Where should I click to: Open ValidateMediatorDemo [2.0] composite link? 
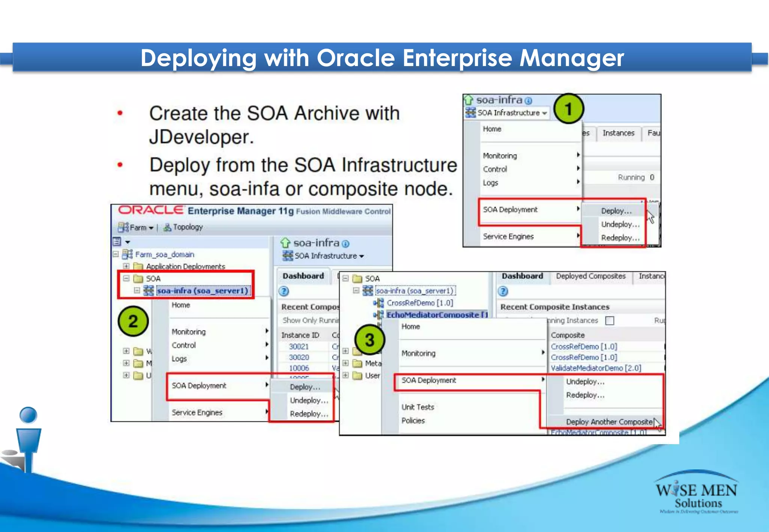click(596, 368)
